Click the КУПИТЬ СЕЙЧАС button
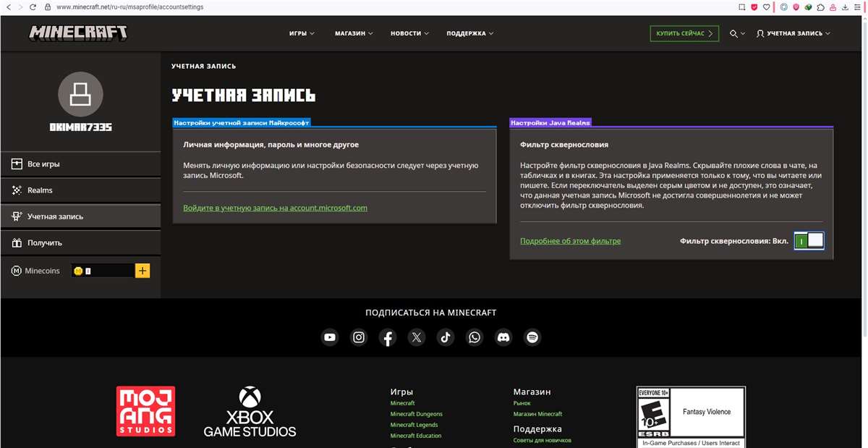Viewport: 868px width, 448px height. click(x=684, y=33)
